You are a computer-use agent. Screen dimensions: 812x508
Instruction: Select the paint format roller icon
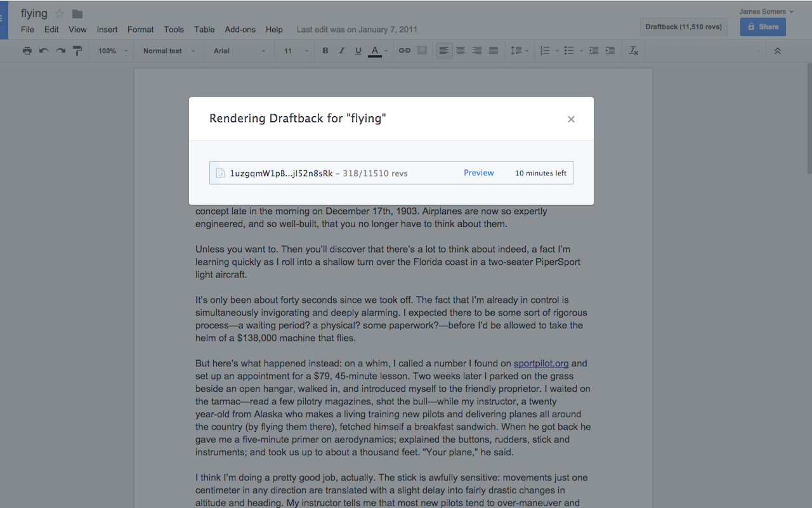coord(77,51)
